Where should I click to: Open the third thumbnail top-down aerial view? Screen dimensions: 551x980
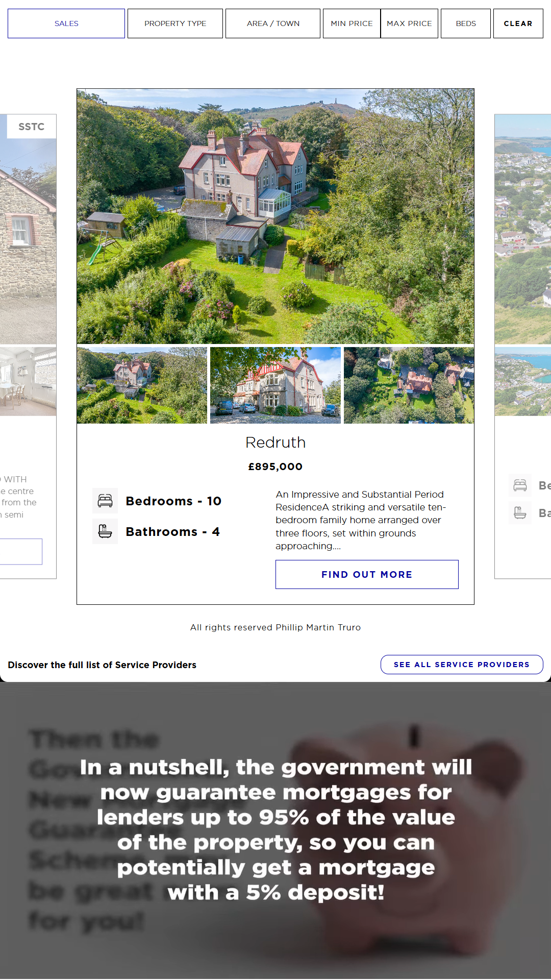point(409,385)
